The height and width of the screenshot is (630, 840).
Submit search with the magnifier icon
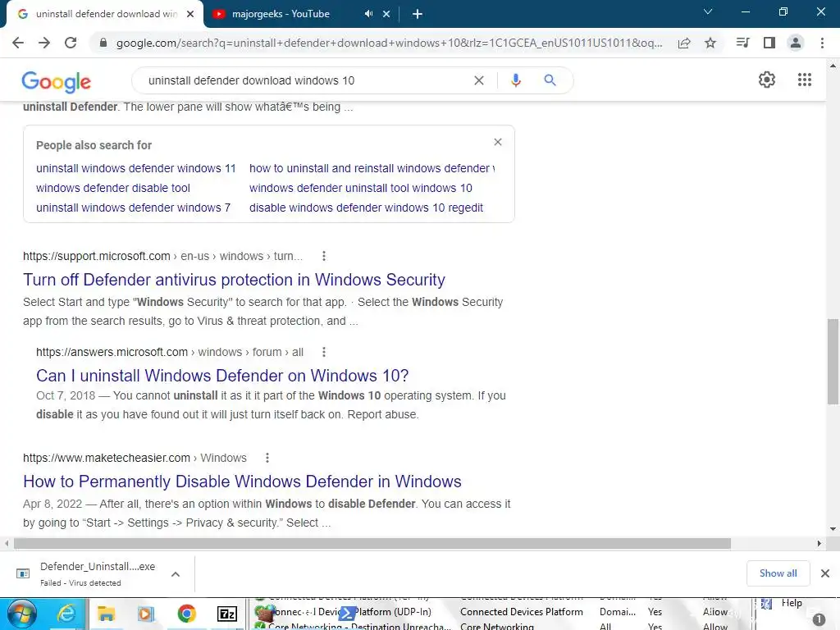point(550,80)
